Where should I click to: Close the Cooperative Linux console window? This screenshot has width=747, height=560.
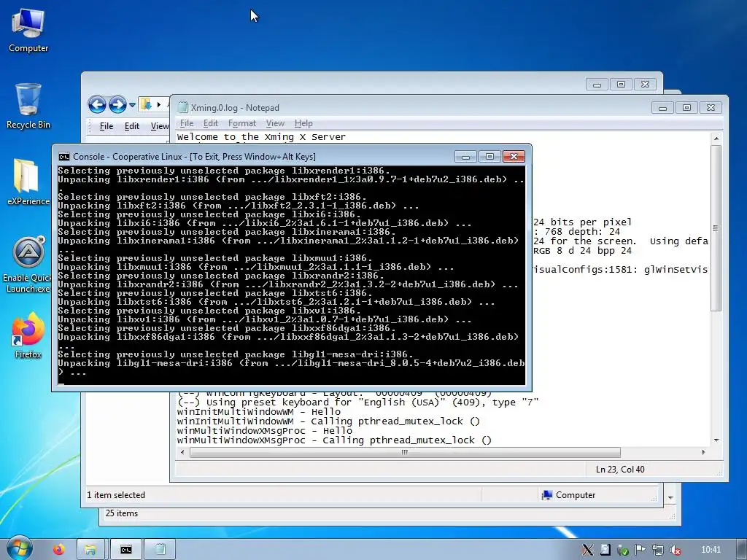click(514, 157)
